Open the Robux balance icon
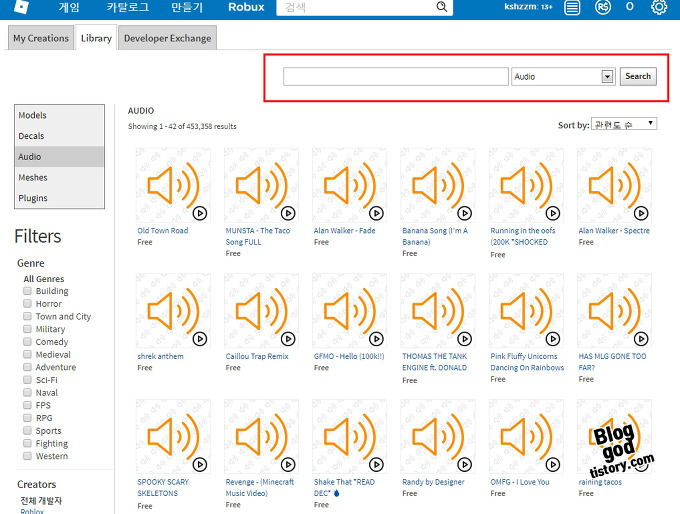Viewport: 680px width, 514px height. click(602, 7)
